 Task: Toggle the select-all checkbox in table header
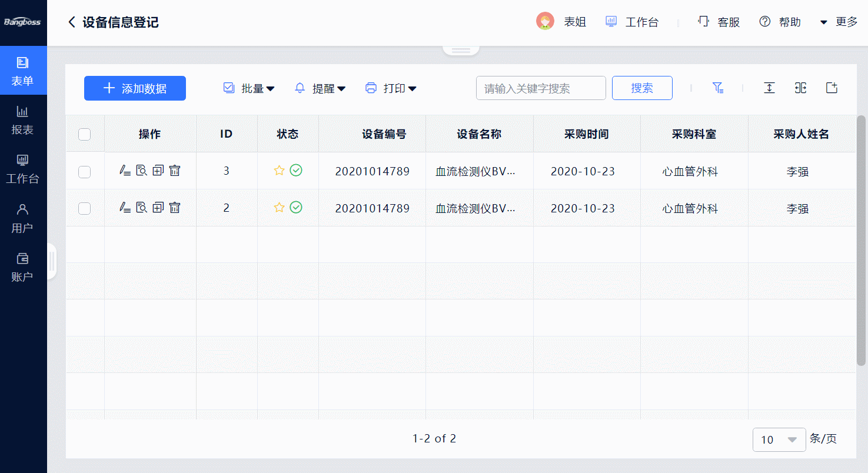(85, 135)
